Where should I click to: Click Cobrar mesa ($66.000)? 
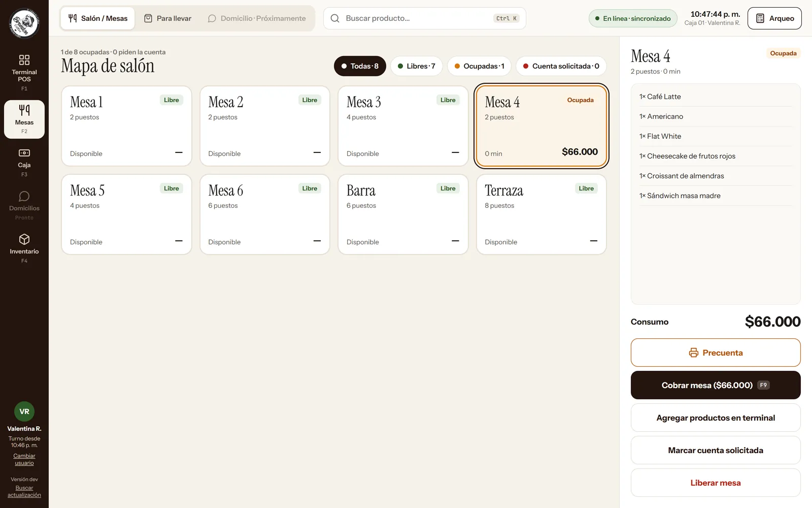[x=716, y=385]
